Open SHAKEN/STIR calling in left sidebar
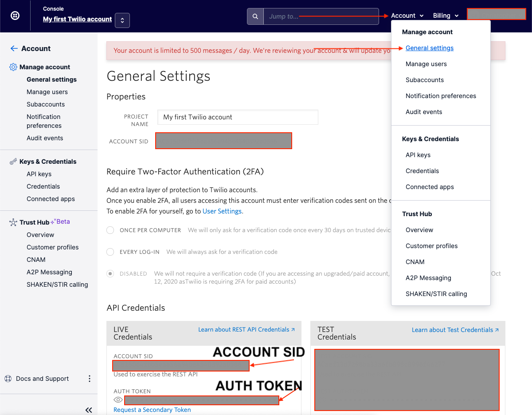 click(x=57, y=285)
